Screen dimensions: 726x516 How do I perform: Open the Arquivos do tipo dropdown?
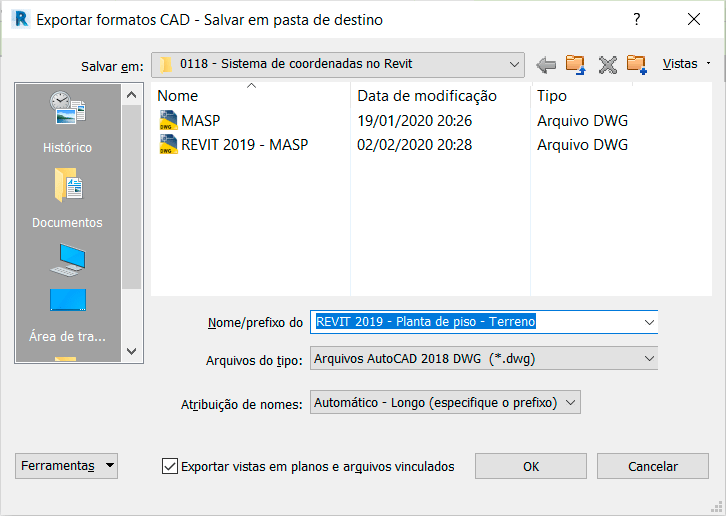click(484, 359)
